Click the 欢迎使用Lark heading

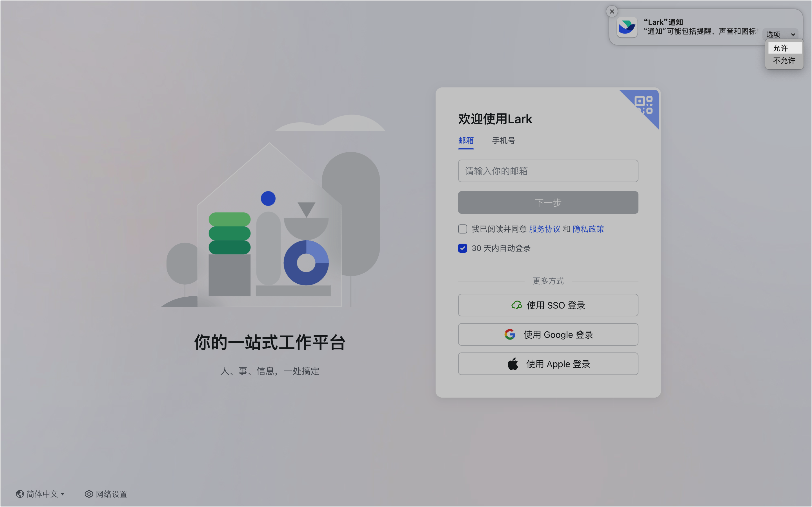coord(495,119)
